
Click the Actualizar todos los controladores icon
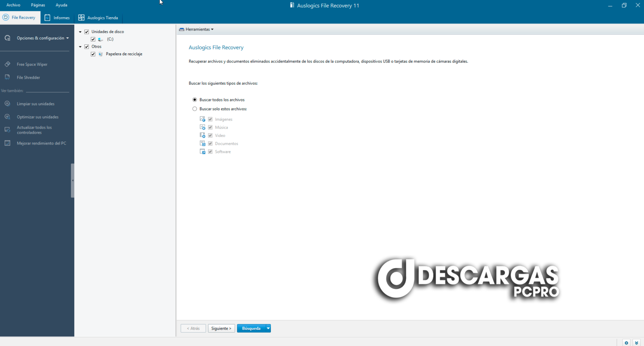[8, 130]
